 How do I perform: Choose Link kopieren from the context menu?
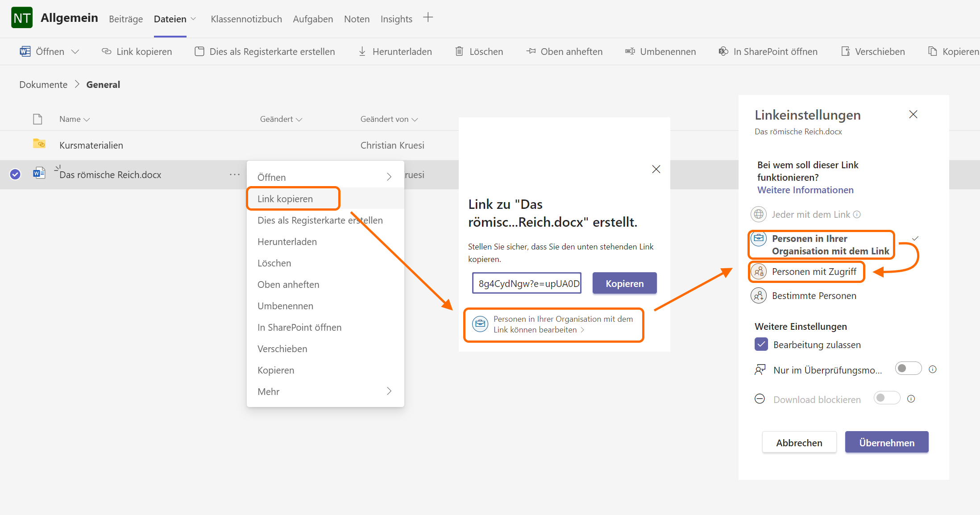[x=285, y=199]
